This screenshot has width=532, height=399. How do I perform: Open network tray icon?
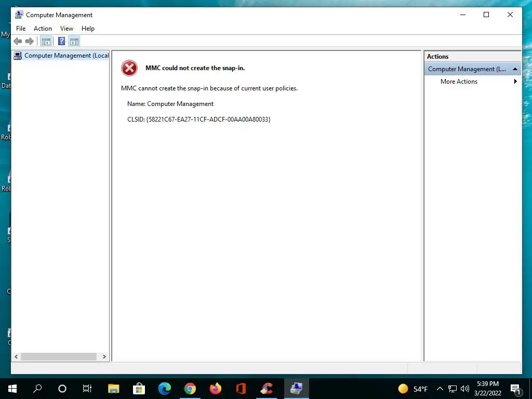[453, 389]
